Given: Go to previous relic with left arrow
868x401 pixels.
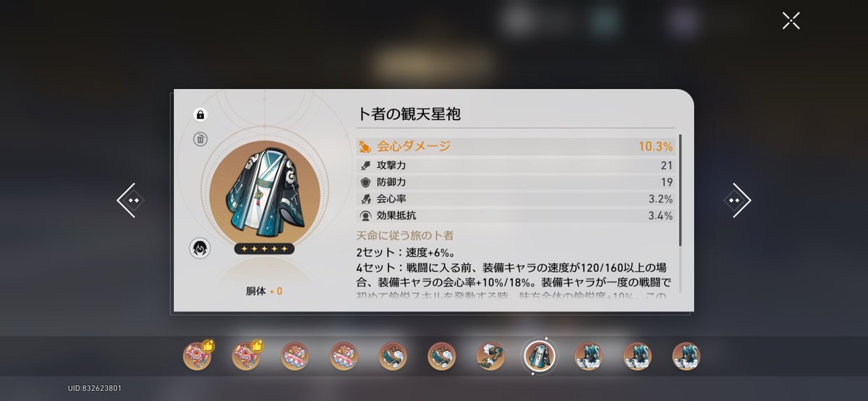Looking at the screenshot, I should 130,200.
